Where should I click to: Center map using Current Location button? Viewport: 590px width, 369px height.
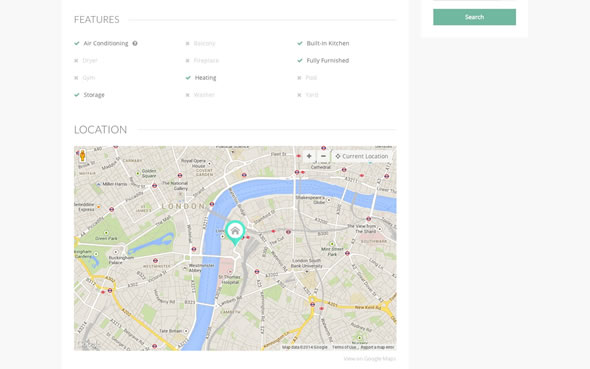click(362, 156)
